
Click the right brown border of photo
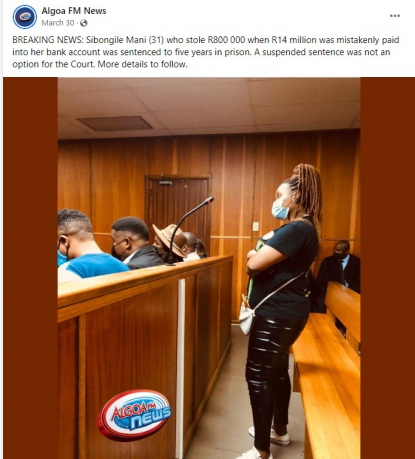387,268
